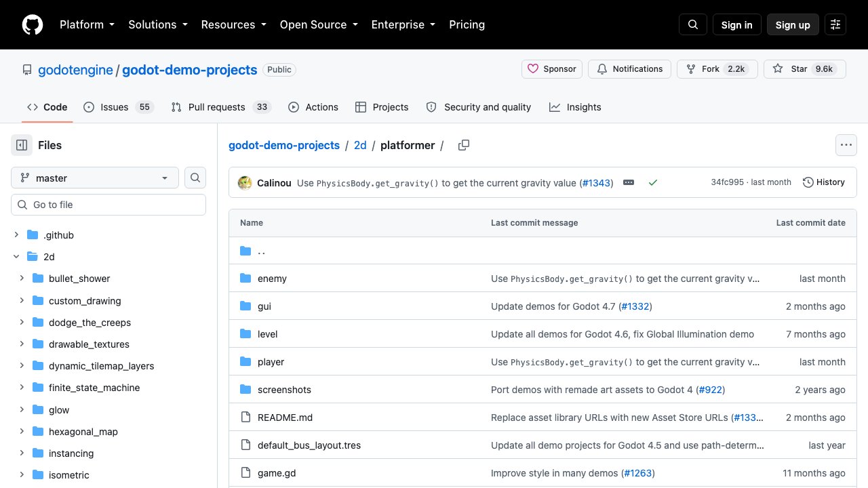The height and width of the screenshot is (488, 868).
Task: Open the commit History
Action: coord(824,182)
